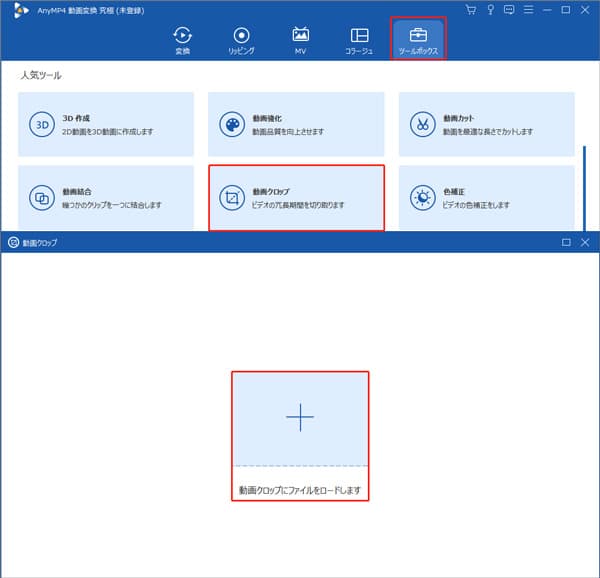This screenshot has width=600, height=578.
Task: Click the 色補正 color correction icon
Action: coord(422,198)
